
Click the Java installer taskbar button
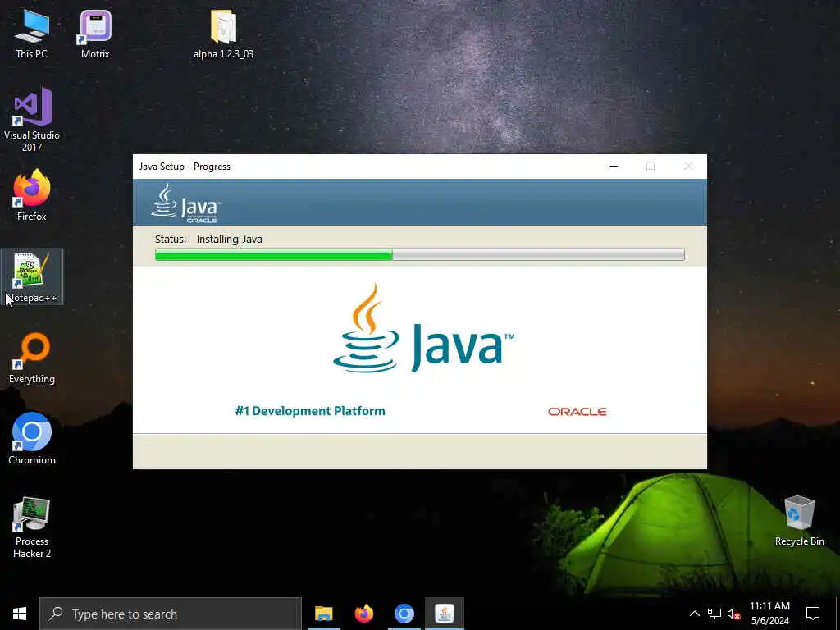444,614
